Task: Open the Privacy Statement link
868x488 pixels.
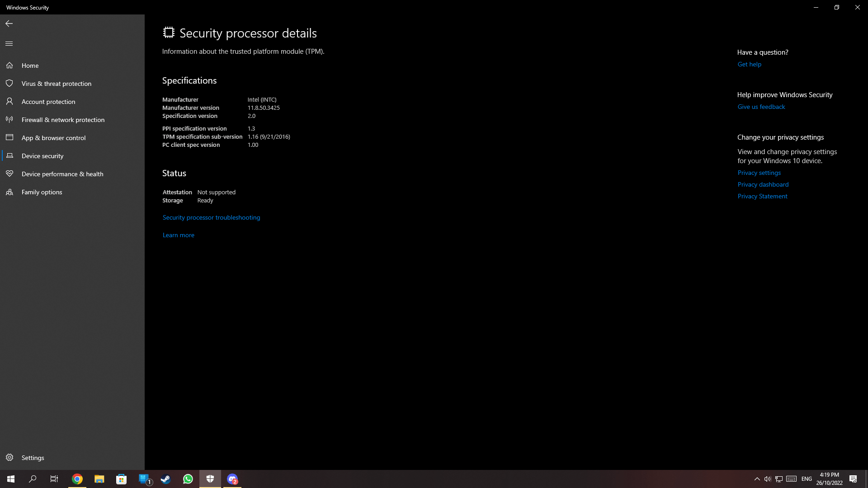Action: click(762, 197)
